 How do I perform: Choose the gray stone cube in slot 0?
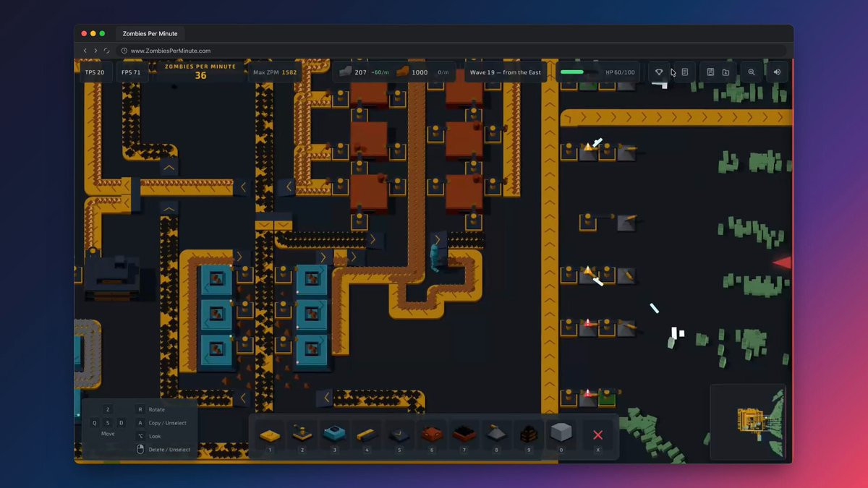(x=561, y=435)
